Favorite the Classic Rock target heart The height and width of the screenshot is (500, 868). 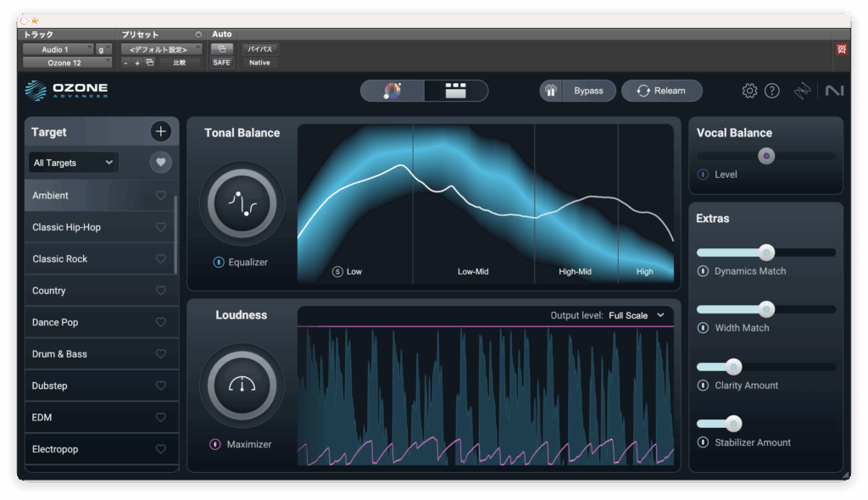[x=161, y=258]
